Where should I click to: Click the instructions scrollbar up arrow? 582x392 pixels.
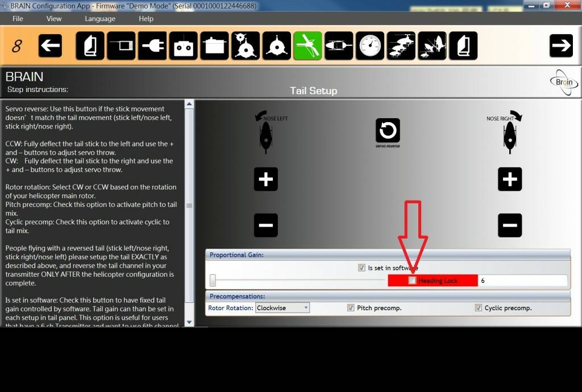189,104
